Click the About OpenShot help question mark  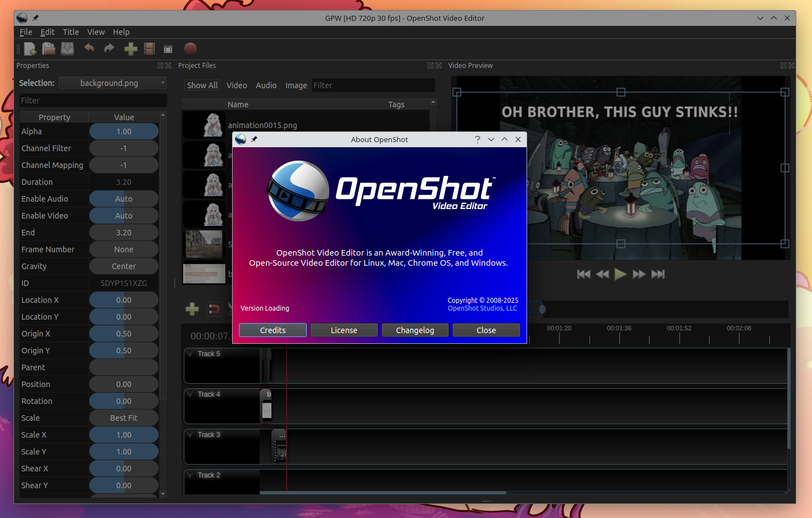click(478, 139)
